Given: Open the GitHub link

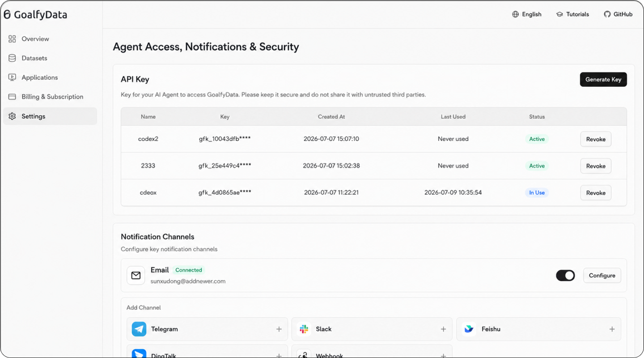Looking at the screenshot, I should 618,14.
